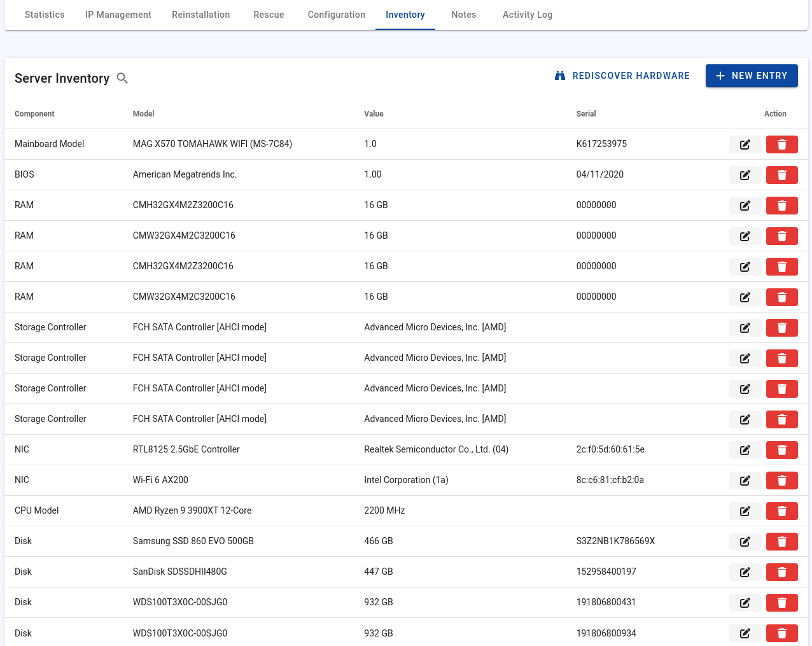Click the Value column header
The width and height of the screenshot is (812, 646).
374,114
